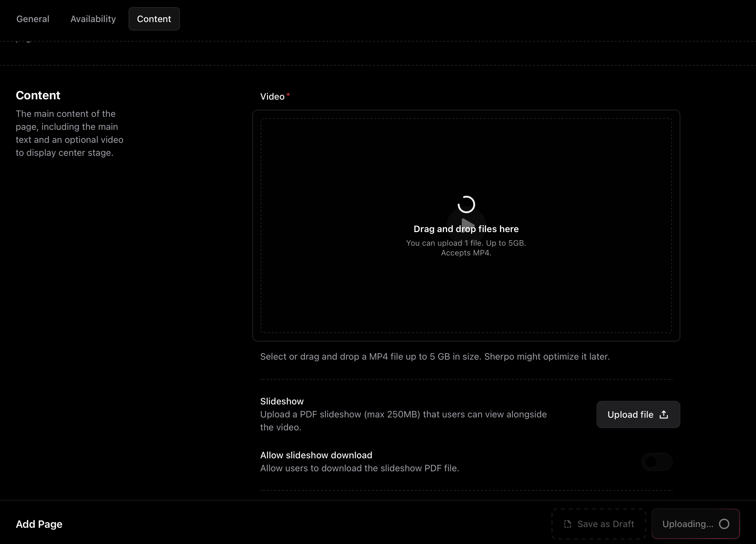Click the Uploading button to cancel upload

[x=695, y=524]
